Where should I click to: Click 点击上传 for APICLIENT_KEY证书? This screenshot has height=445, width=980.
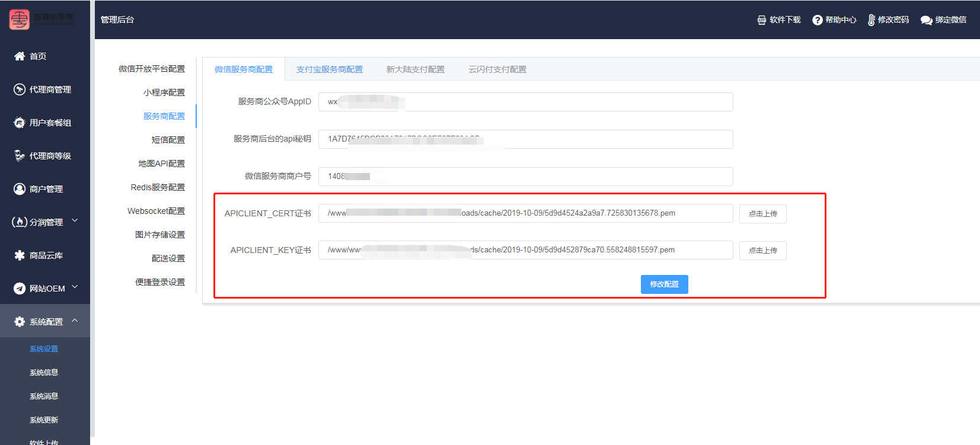pyautogui.click(x=763, y=251)
